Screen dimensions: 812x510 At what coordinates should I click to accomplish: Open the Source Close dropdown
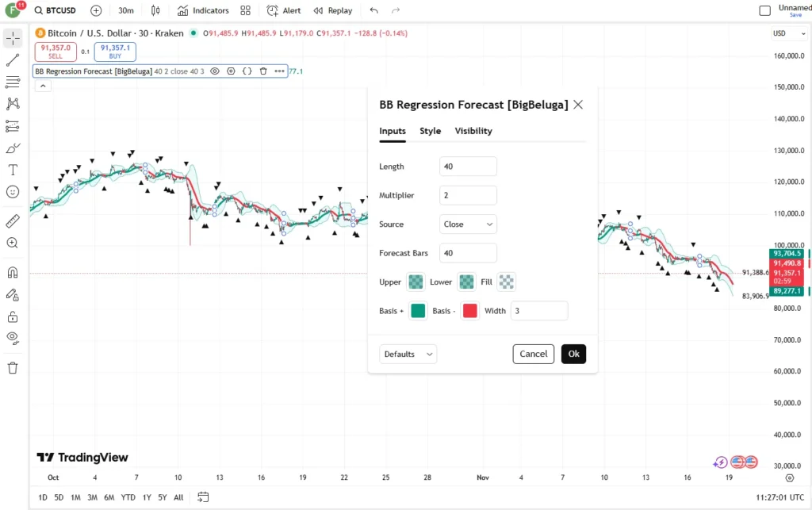pos(468,224)
